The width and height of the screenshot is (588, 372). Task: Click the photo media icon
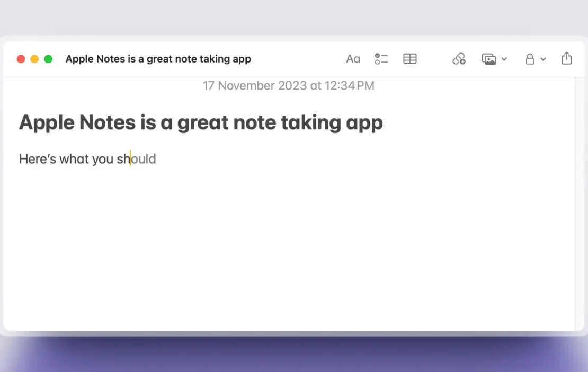(489, 59)
